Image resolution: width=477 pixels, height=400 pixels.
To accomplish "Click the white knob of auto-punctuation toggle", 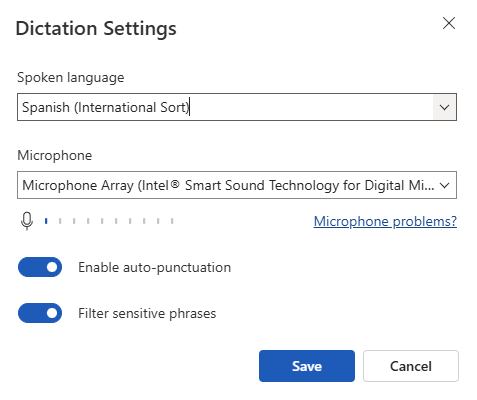I will click(x=52, y=267).
